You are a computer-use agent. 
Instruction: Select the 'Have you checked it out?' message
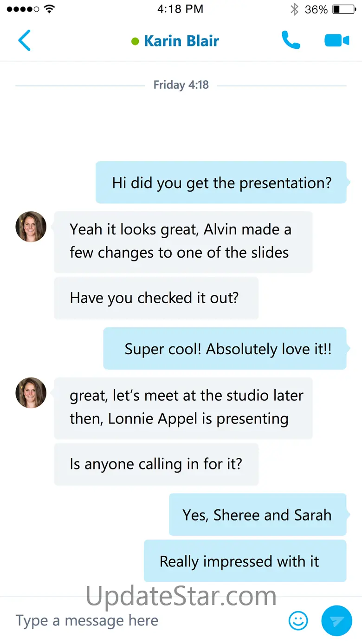pos(155,298)
